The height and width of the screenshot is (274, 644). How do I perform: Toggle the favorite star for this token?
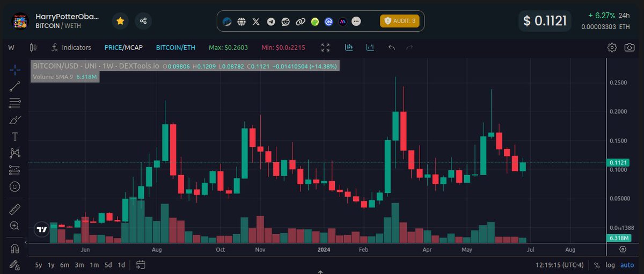click(120, 21)
